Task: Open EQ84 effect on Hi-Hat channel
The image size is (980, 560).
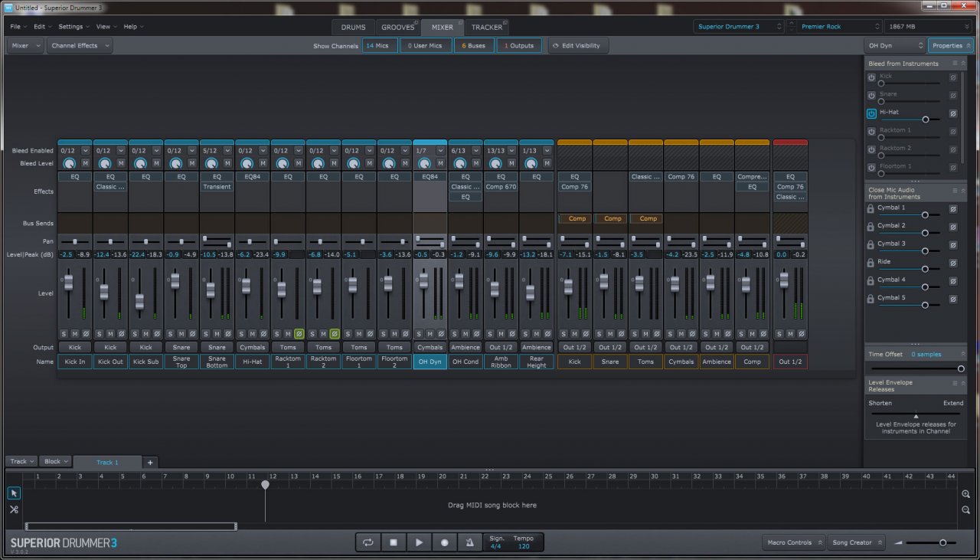Action: coord(253,177)
